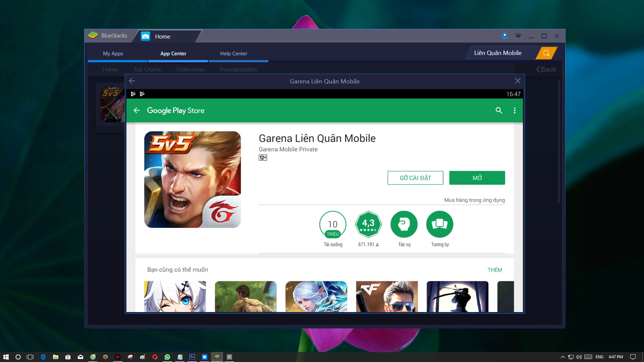The height and width of the screenshot is (362, 644).
Task: Click the THÊM more link
Action: 494,270
